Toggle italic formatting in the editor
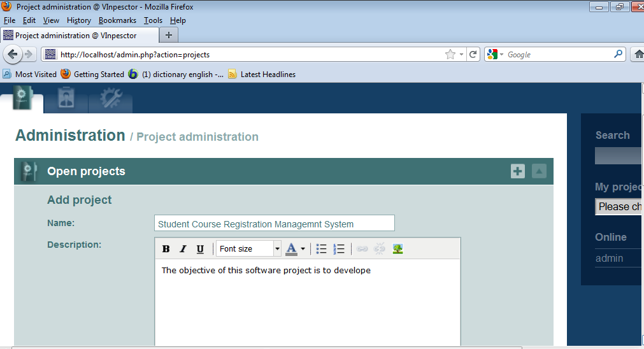 [183, 249]
